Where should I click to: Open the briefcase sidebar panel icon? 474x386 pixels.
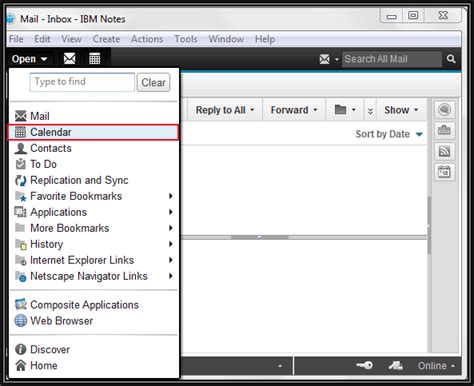pos(444,130)
